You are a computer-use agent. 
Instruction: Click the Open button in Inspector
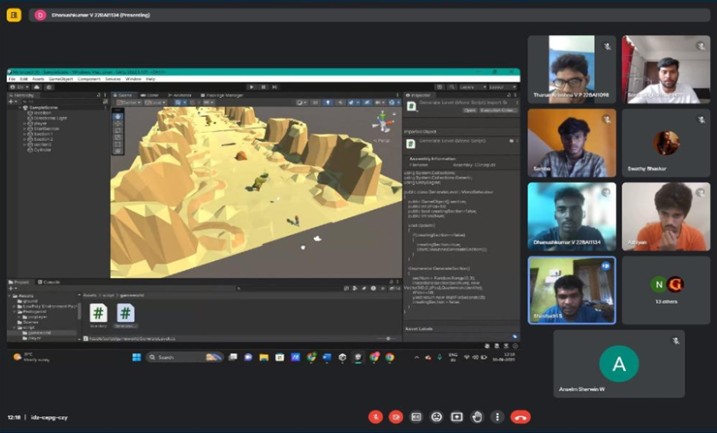click(x=470, y=110)
